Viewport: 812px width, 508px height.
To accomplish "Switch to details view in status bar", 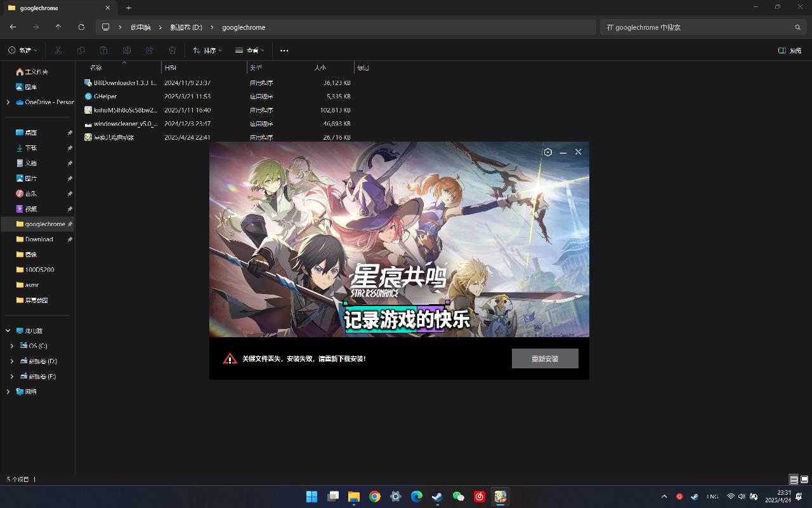I will pos(794,479).
